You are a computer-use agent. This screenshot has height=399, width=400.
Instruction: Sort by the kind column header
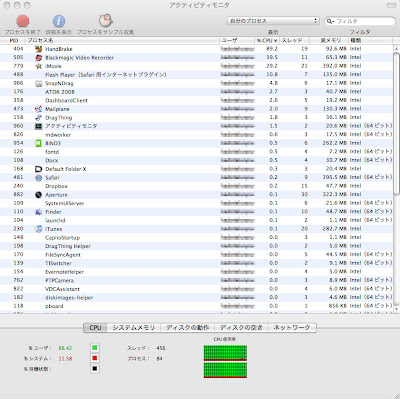tap(370, 40)
